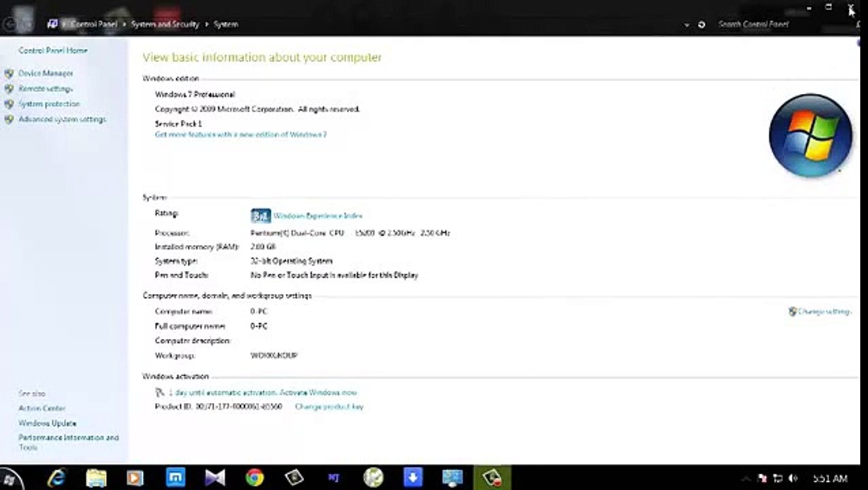This screenshot has width=868, height=490.
Task: Click the network icon in system tray
Action: point(778,478)
